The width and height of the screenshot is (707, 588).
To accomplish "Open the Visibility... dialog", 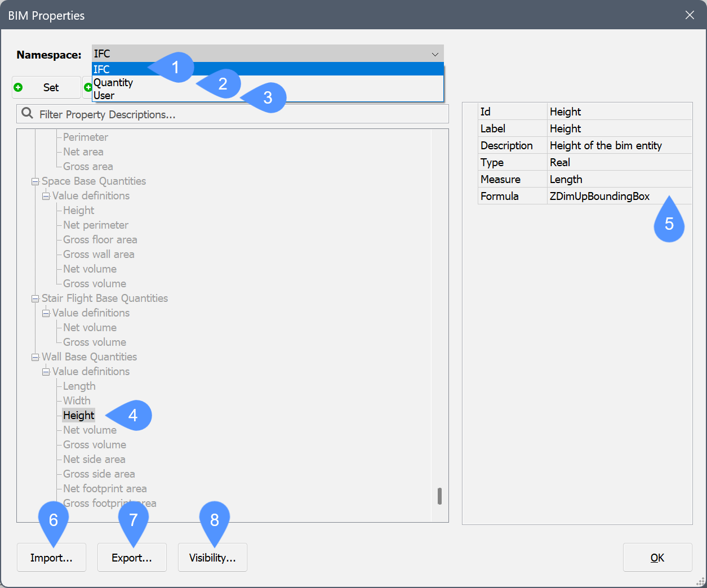I will coord(212,558).
